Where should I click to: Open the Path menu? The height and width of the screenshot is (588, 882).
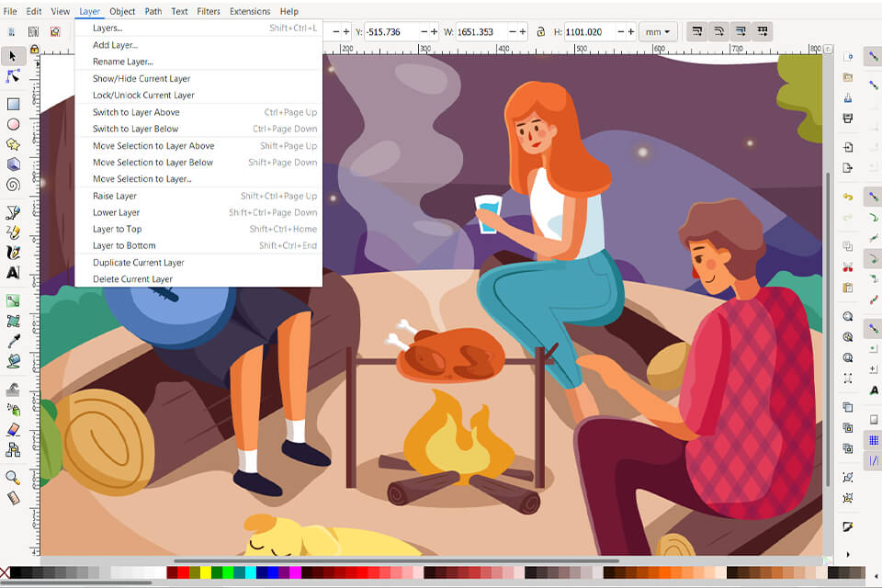[153, 11]
